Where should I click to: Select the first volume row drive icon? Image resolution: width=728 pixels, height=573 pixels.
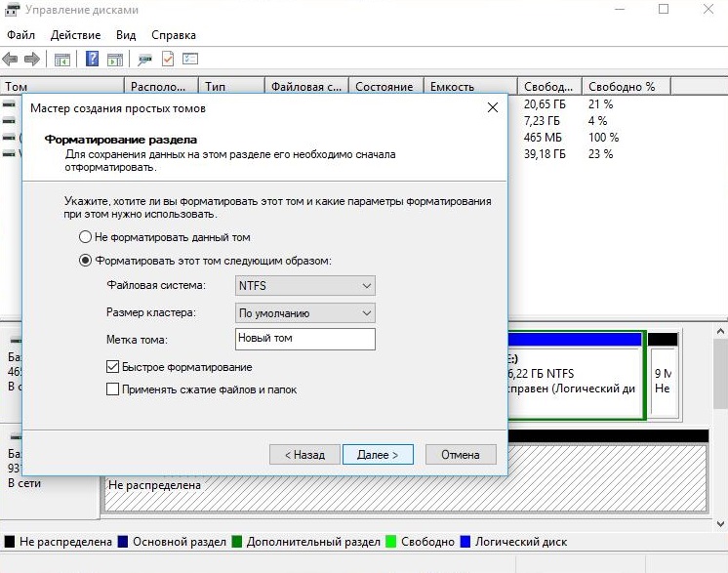pyautogui.click(x=9, y=104)
